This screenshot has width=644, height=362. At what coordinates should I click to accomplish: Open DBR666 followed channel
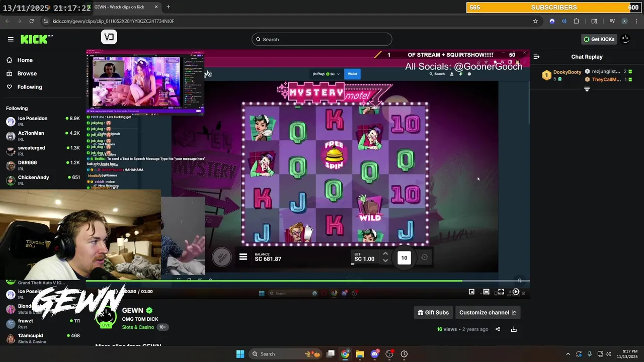point(43,165)
